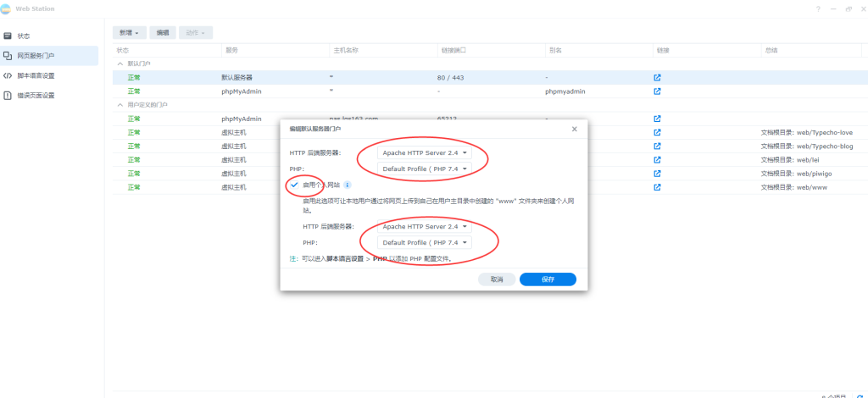Click the 编辑 toolbar button
This screenshot has width=868, height=398.
pos(163,33)
